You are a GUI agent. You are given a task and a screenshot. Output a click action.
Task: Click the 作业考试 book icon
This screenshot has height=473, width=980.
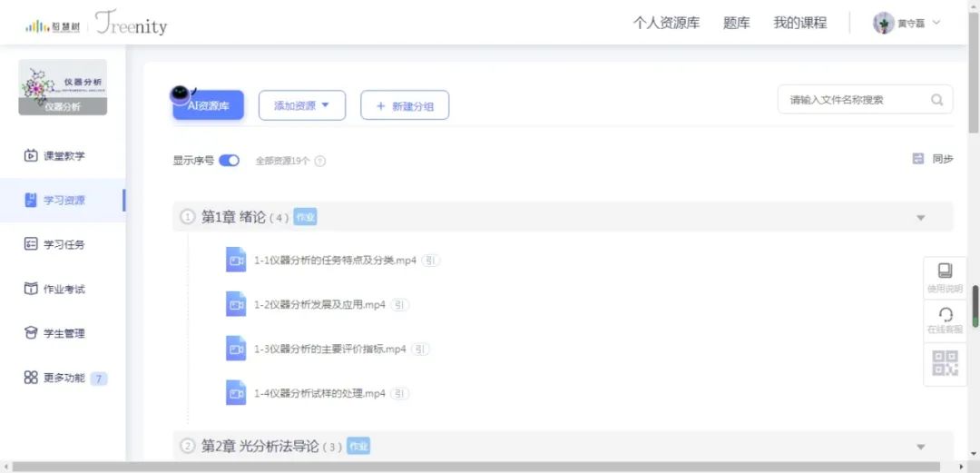pyautogui.click(x=31, y=289)
